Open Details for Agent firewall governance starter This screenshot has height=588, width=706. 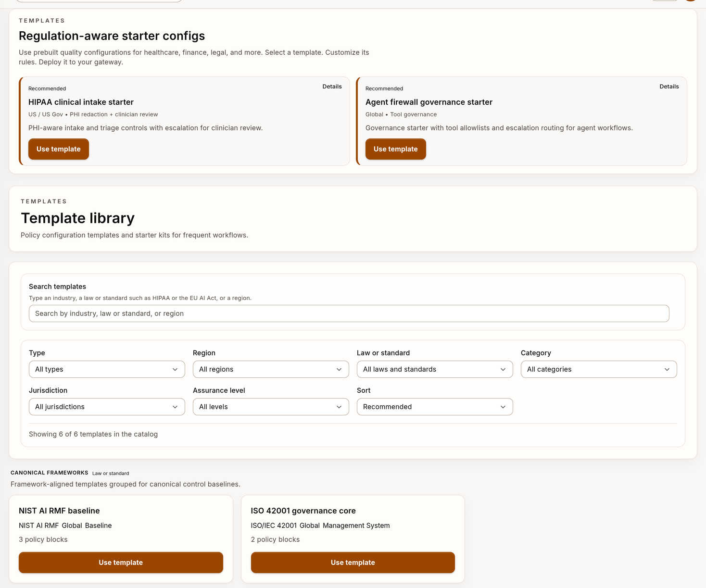tap(669, 87)
